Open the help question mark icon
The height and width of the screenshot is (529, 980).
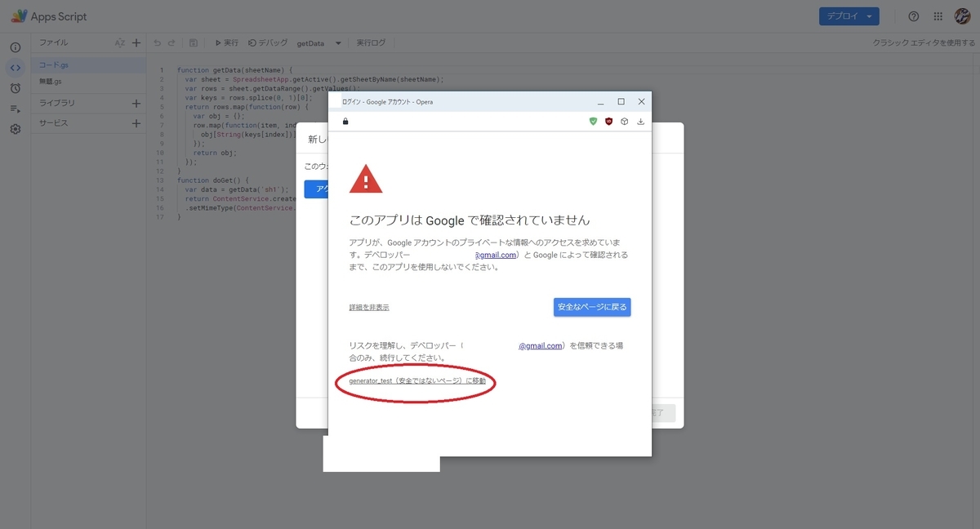(914, 16)
